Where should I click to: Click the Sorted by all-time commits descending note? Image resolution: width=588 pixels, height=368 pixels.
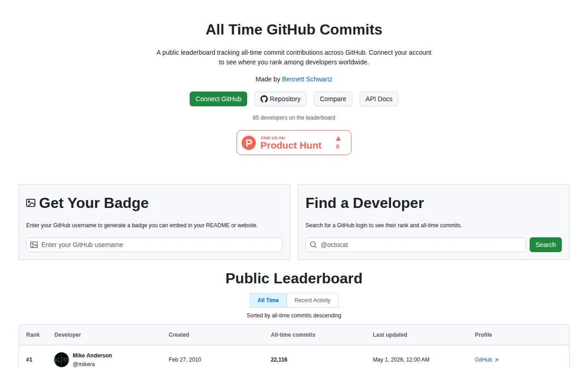click(294, 316)
